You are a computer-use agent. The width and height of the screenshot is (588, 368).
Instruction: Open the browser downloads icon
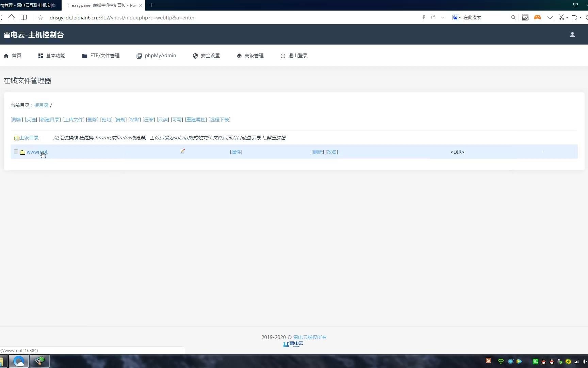pos(550,17)
